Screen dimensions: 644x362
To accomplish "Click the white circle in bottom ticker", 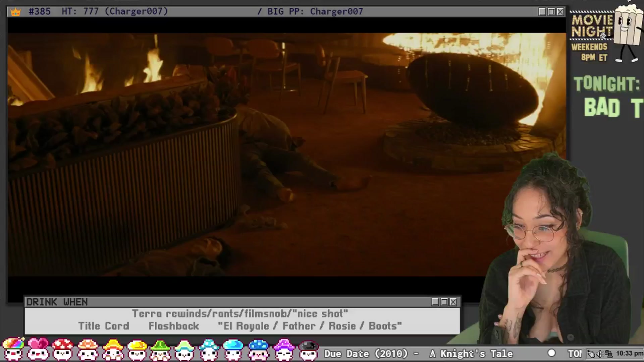I will pyautogui.click(x=551, y=353).
